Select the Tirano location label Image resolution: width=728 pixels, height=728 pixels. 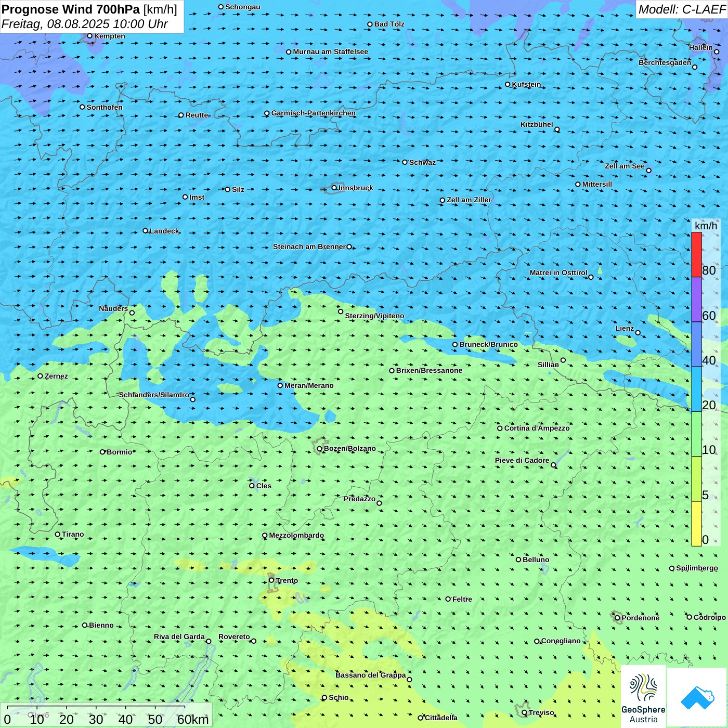pos(73,534)
